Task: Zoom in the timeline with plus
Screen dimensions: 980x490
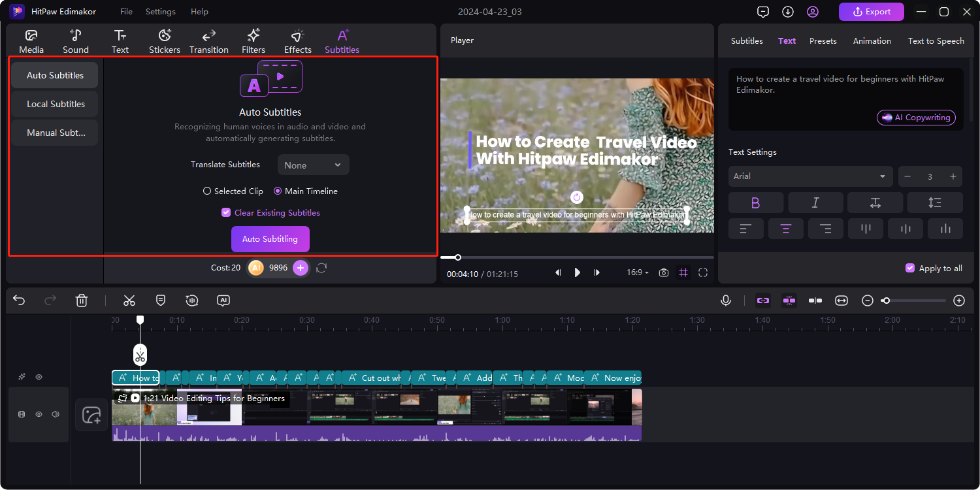Action: point(959,301)
